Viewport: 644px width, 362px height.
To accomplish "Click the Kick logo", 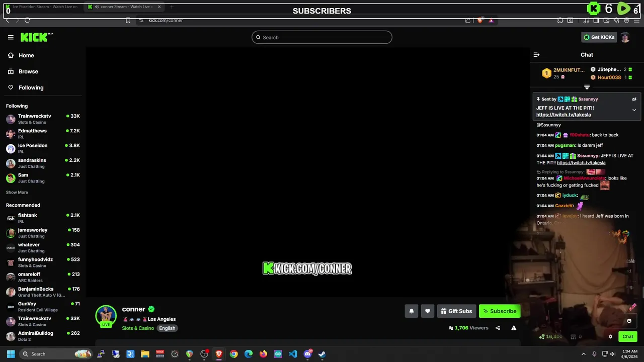I will point(37,37).
